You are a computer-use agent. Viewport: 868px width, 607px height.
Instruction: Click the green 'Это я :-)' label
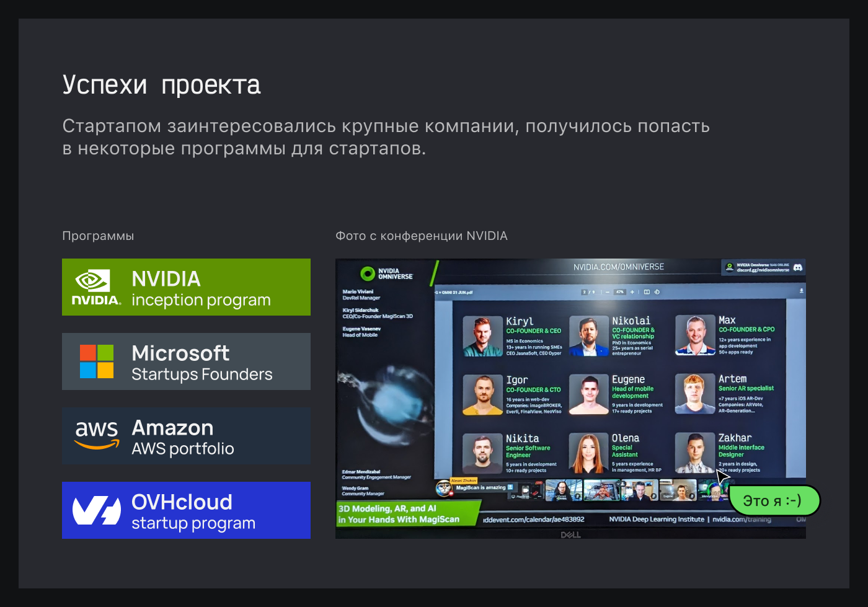[773, 500]
